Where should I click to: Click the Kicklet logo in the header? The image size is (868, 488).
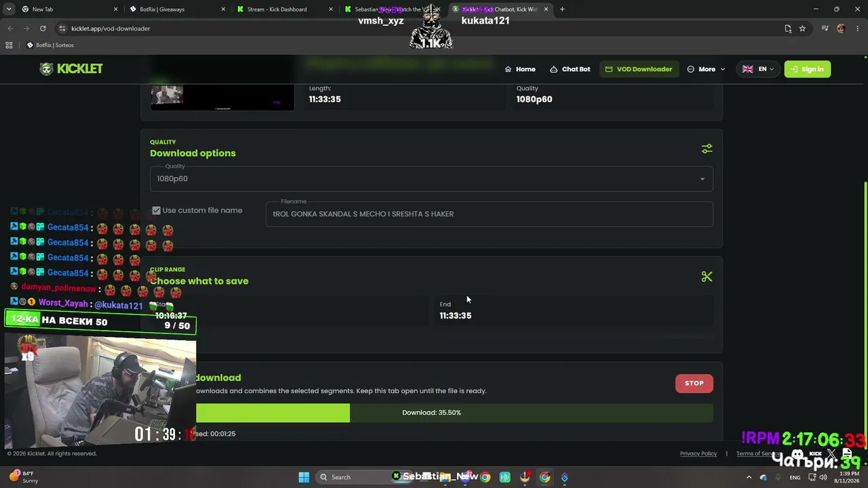(x=71, y=69)
